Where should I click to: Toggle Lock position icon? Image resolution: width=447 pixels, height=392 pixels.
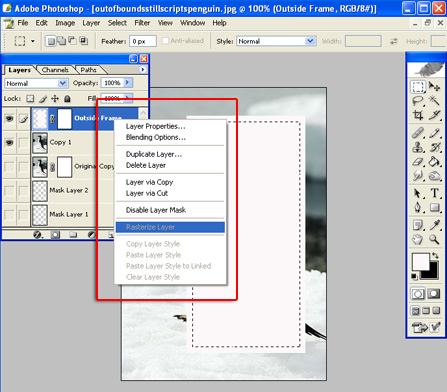(x=55, y=99)
